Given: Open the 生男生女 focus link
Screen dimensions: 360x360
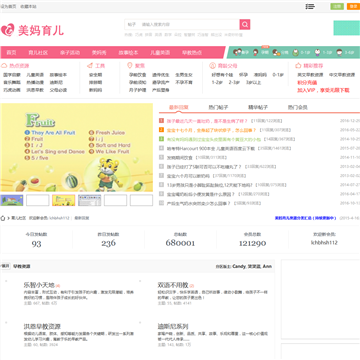Looking at the screenshot, I should click(x=184, y=75).
